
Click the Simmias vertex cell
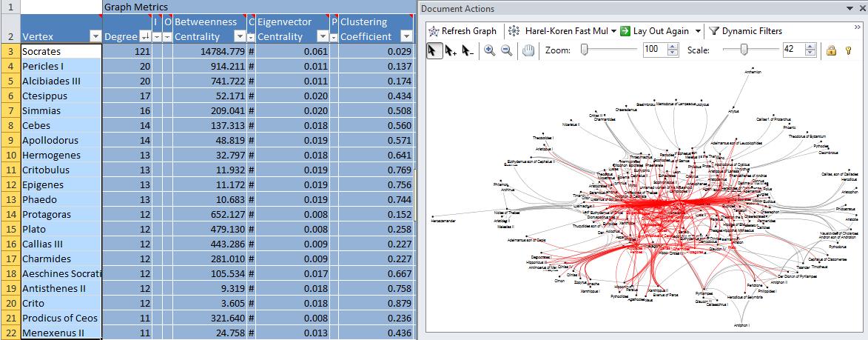pyautogui.click(x=61, y=111)
